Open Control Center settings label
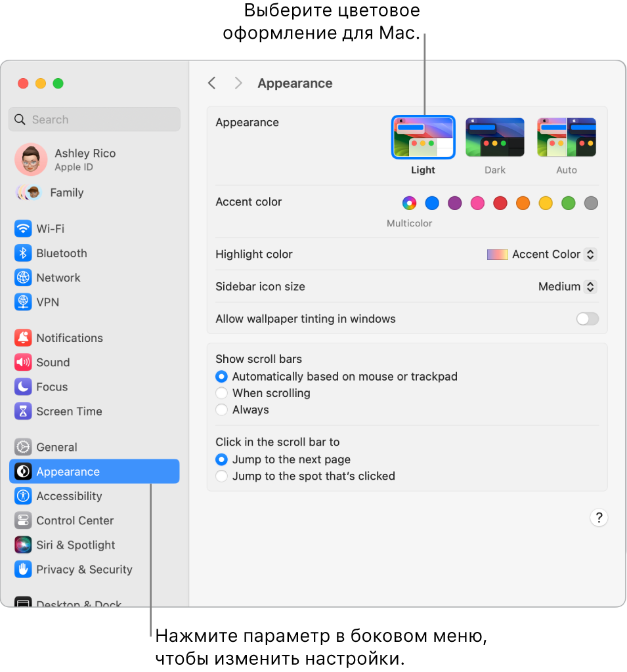The image size is (627, 672). pyautogui.click(x=75, y=520)
